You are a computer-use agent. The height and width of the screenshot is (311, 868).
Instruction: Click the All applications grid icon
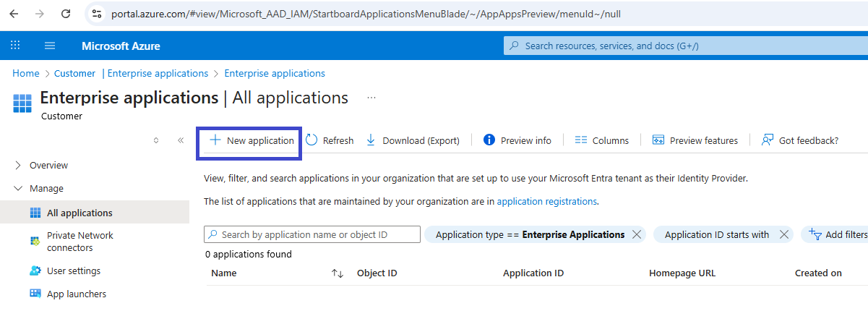pyautogui.click(x=35, y=213)
